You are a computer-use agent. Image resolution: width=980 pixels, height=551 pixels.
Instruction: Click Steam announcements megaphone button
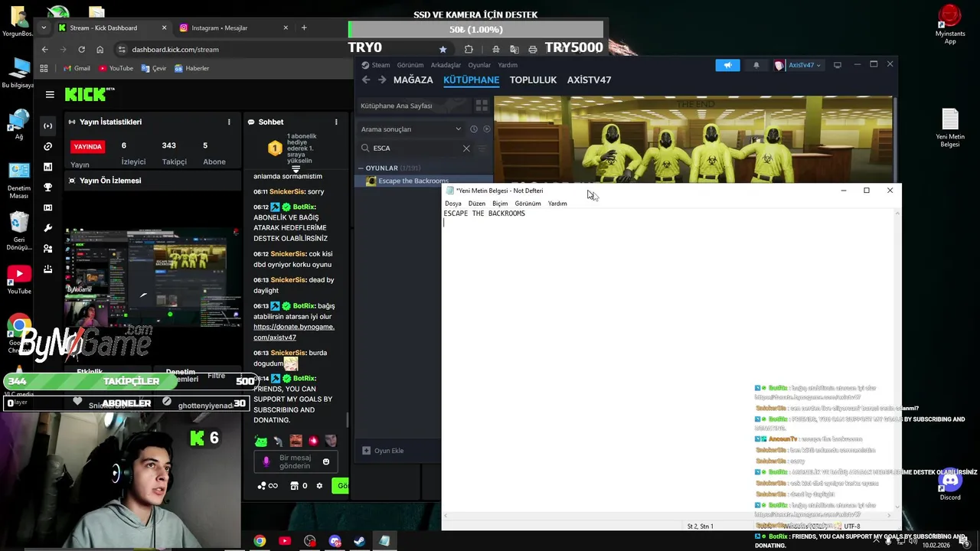click(x=727, y=65)
